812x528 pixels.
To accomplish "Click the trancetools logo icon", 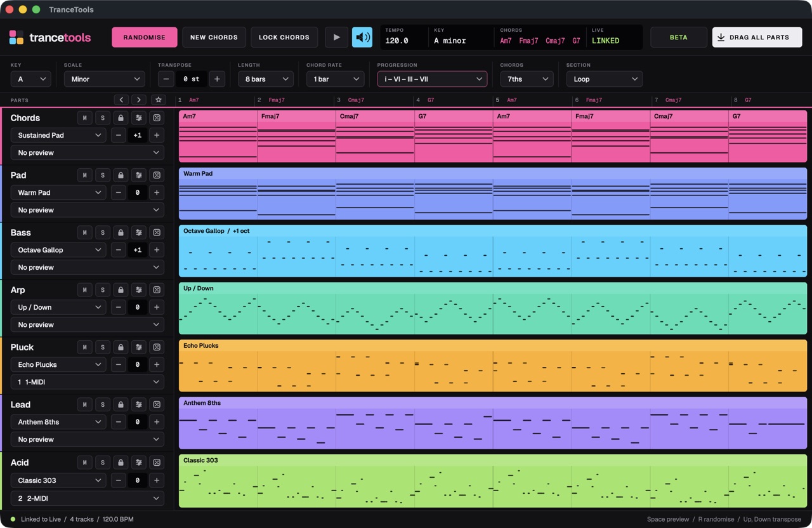I will click(16, 37).
